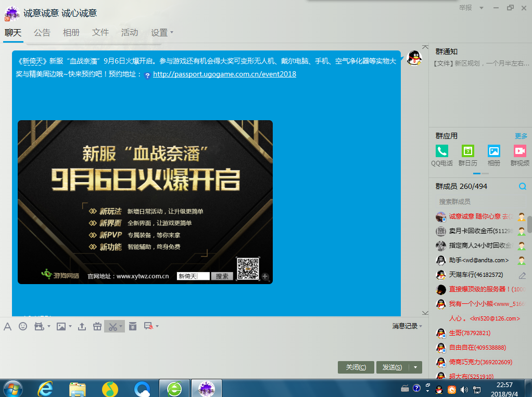This screenshot has height=397, width=532.
Task: Click the font style 'A' icon
Action: click(x=7, y=326)
